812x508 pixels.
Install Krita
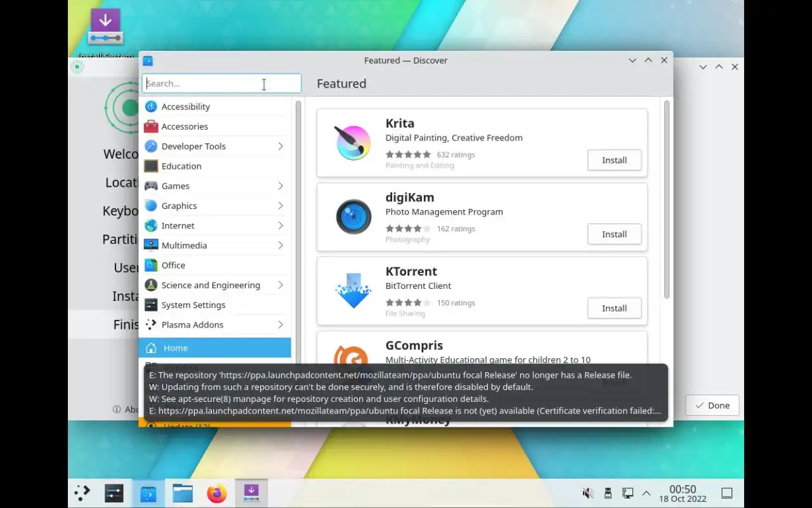(x=614, y=160)
